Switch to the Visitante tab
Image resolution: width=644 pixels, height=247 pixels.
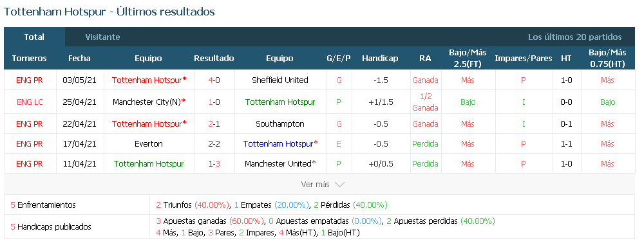[102, 37]
